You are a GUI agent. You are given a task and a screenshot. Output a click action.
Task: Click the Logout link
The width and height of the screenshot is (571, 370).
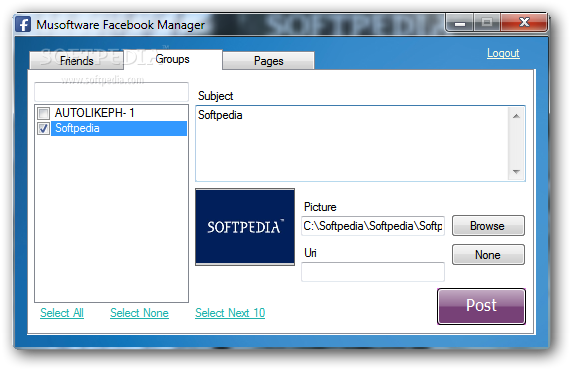(503, 53)
